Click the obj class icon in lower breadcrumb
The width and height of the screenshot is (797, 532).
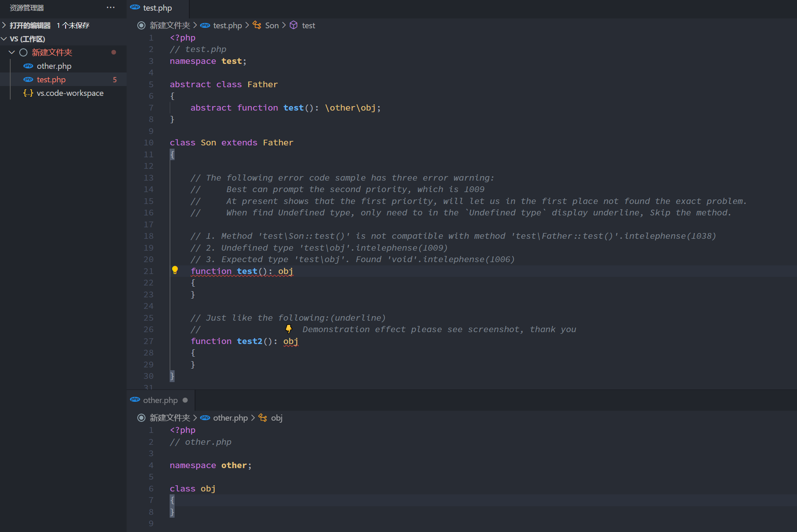pyautogui.click(x=263, y=418)
